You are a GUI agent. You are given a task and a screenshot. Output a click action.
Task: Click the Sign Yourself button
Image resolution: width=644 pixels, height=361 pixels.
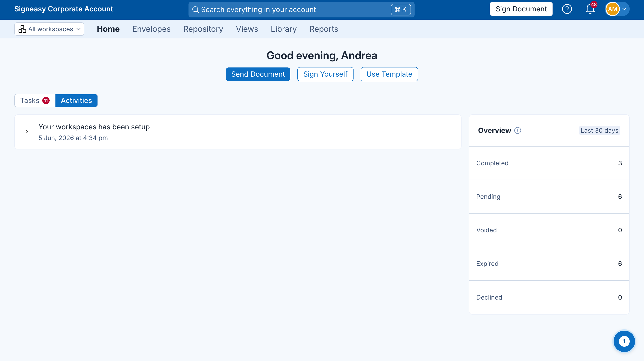(325, 74)
